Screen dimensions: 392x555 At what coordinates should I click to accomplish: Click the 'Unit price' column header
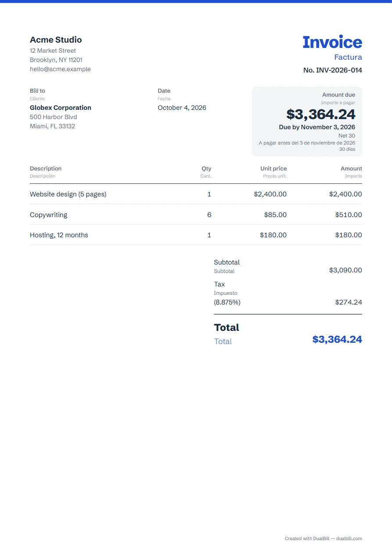tap(273, 168)
